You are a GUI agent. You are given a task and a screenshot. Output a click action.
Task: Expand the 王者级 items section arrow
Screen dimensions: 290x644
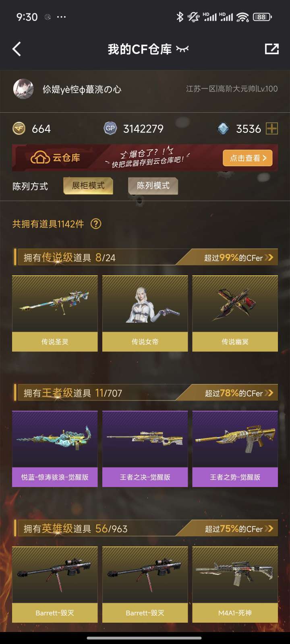[269, 393]
